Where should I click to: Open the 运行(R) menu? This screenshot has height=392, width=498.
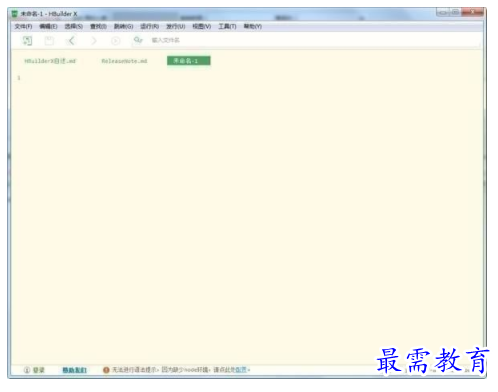pyautogui.click(x=149, y=26)
